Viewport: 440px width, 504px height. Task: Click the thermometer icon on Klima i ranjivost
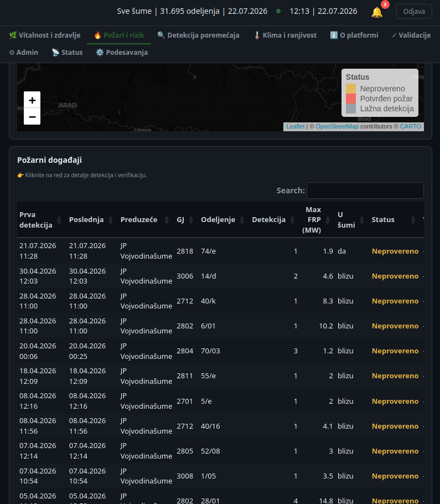point(257,35)
